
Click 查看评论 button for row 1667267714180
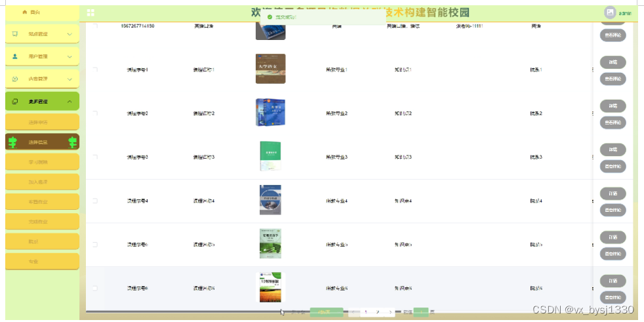click(x=613, y=35)
